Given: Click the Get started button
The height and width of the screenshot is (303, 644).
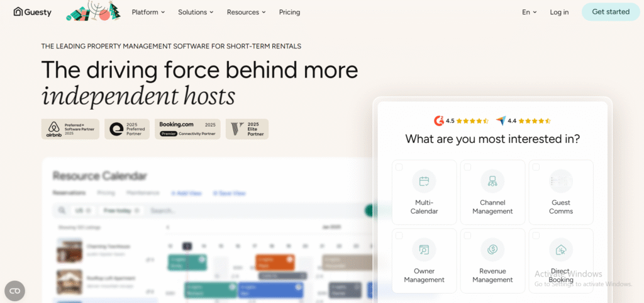Looking at the screenshot, I should tap(610, 12).
